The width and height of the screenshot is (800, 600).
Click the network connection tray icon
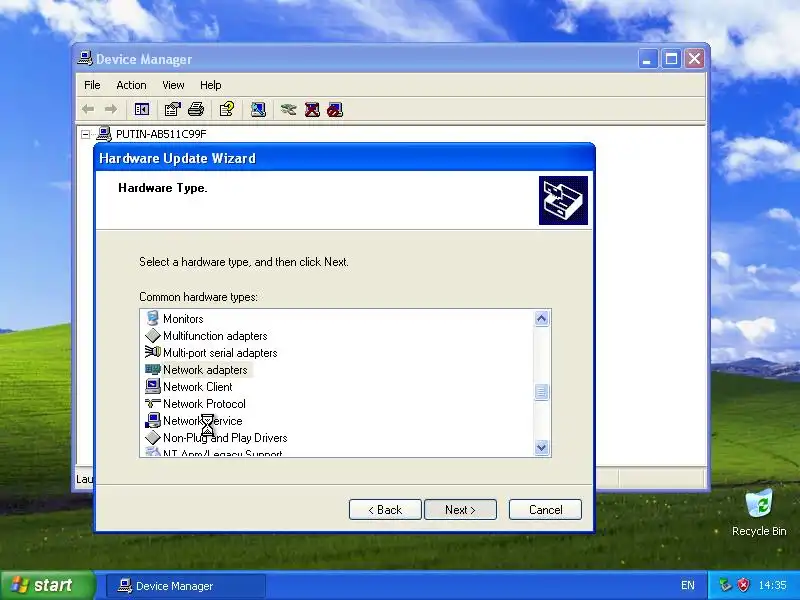pos(725,585)
